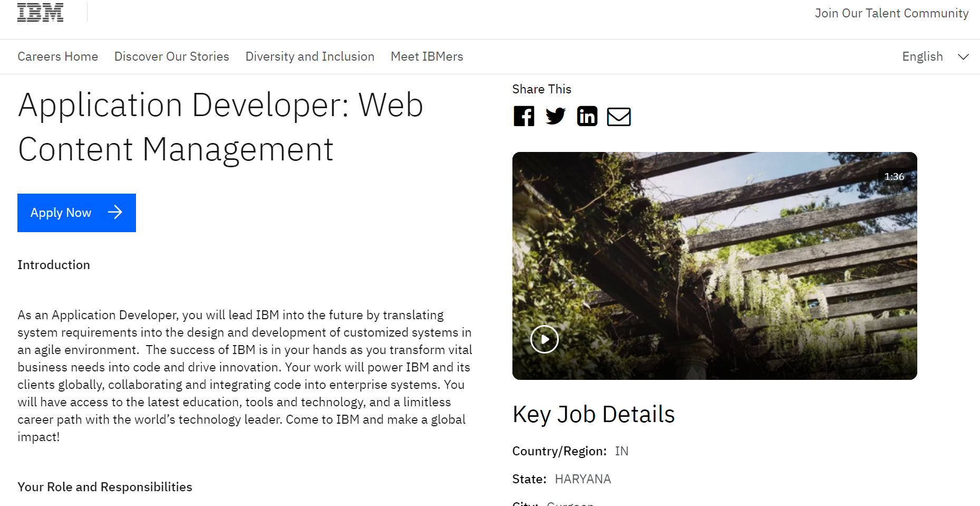This screenshot has width=980, height=506.
Task: Click Join Our Talent Community link
Action: pyautogui.click(x=891, y=13)
